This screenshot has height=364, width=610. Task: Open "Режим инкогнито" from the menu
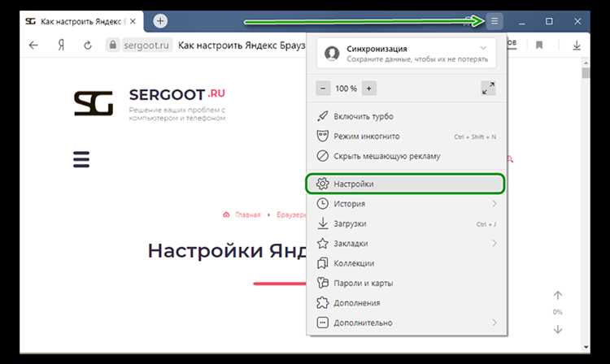(406, 136)
